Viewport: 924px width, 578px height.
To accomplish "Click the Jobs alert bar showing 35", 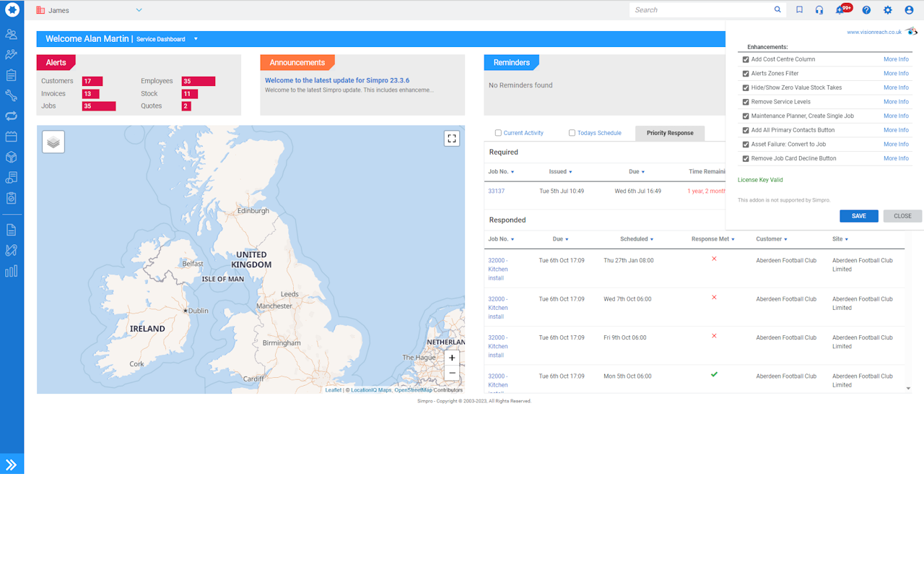I will (99, 106).
